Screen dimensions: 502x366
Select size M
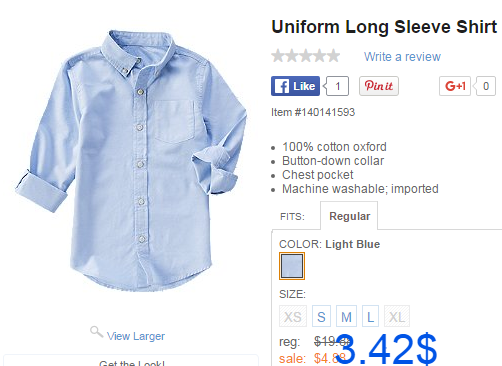click(x=346, y=316)
